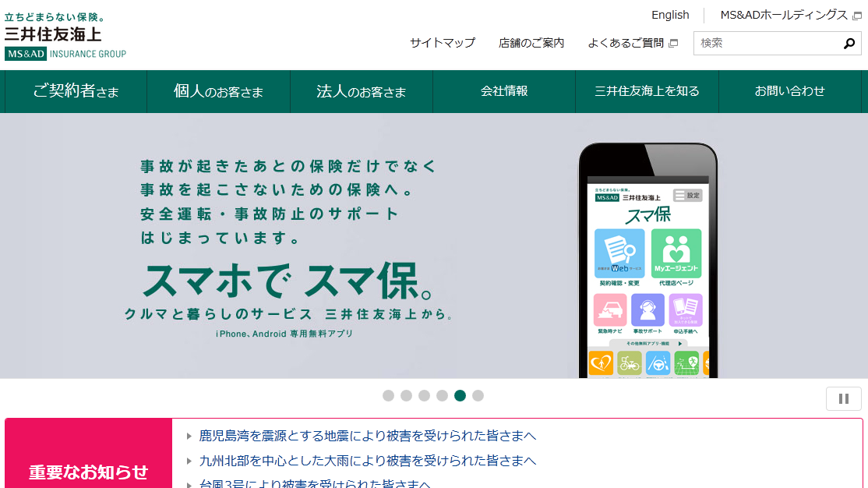Click 申込手続へ icon on phone

686,310
